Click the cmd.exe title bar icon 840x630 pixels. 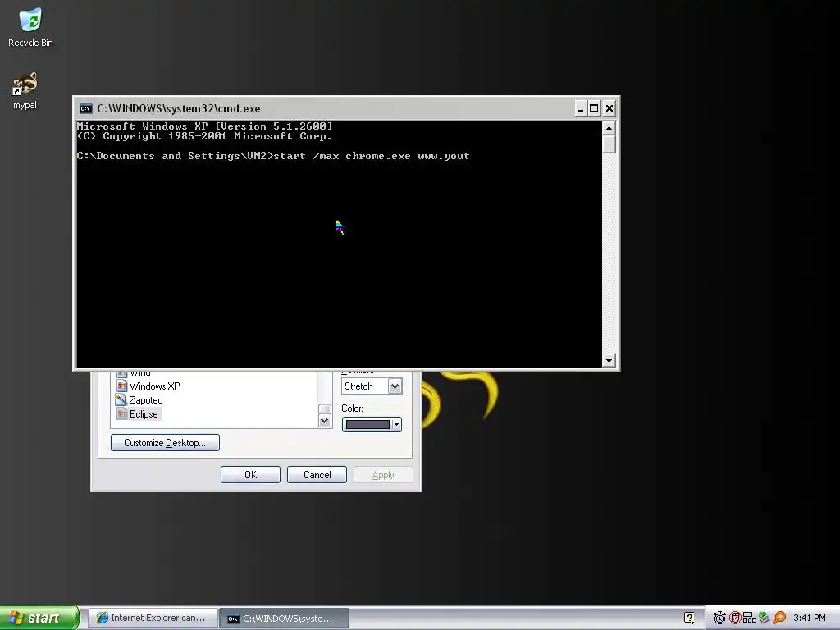pos(85,109)
